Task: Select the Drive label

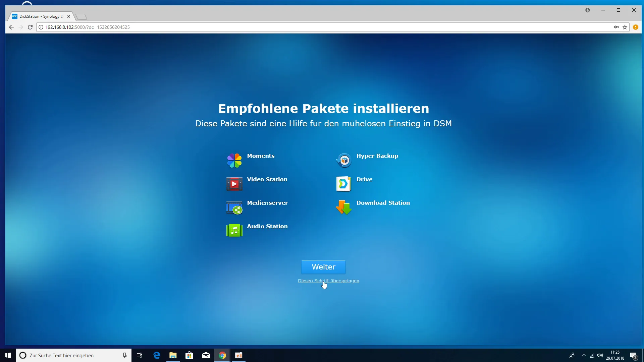Action: click(364, 179)
